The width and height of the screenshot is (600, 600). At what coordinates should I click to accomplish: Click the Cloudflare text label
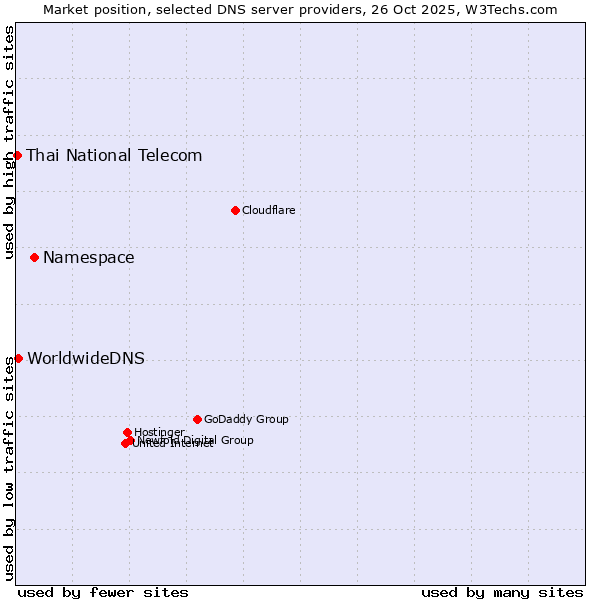pos(268,210)
